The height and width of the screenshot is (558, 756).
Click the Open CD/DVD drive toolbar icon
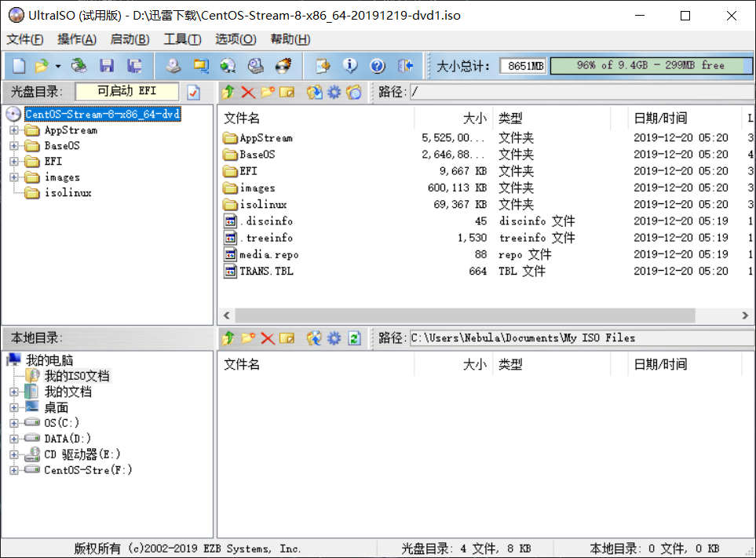click(79, 66)
